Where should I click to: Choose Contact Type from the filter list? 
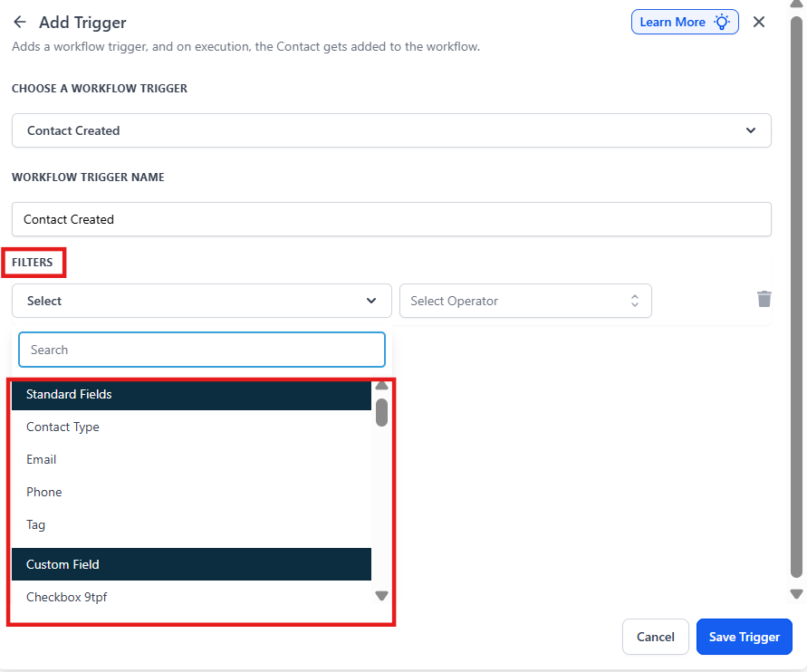[63, 427]
